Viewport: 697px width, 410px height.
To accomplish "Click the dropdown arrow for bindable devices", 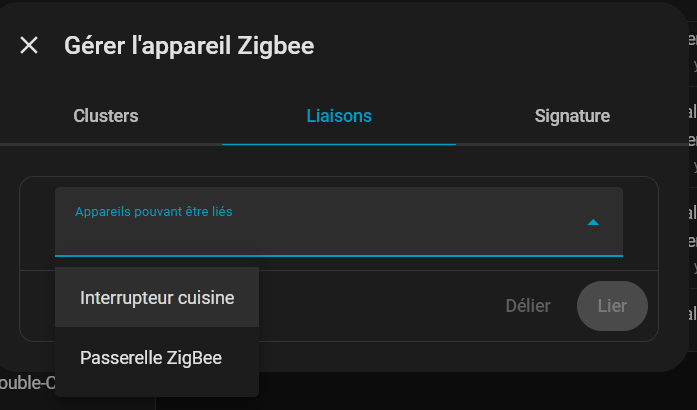I will 593,222.
